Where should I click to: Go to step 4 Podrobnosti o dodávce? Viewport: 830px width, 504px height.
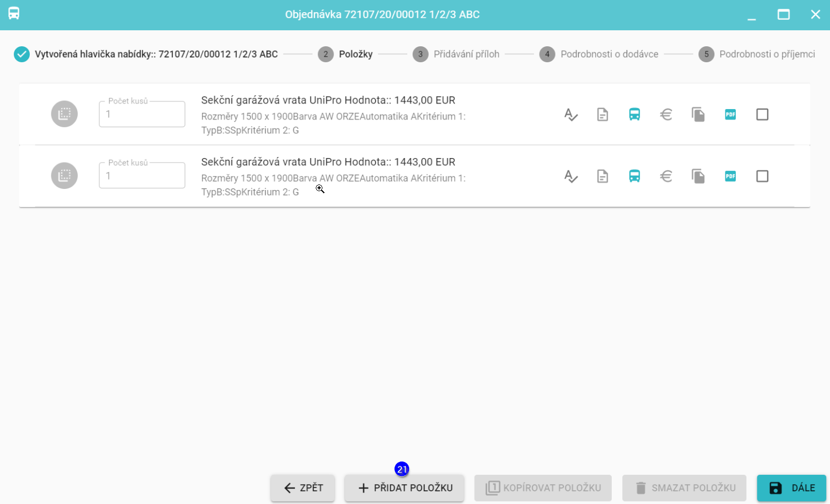599,54
